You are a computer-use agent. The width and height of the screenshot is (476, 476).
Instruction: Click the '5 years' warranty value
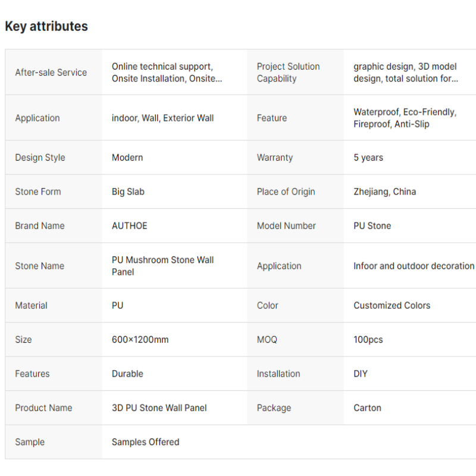pyautogui.click(x=368, y=158)
